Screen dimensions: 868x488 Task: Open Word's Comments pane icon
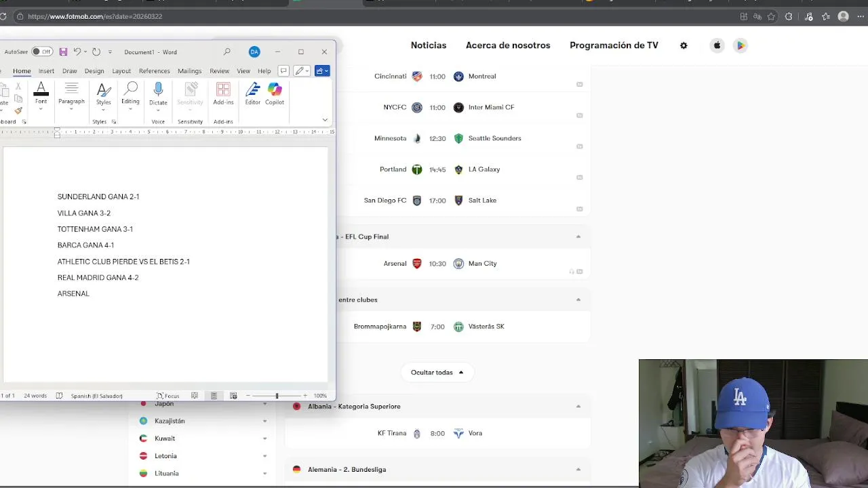tap(283, 70)
